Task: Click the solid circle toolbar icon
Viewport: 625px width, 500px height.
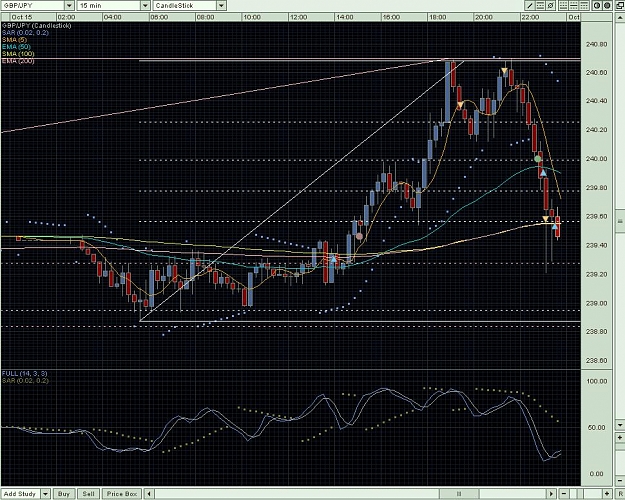Action: (x=607, y=6)
